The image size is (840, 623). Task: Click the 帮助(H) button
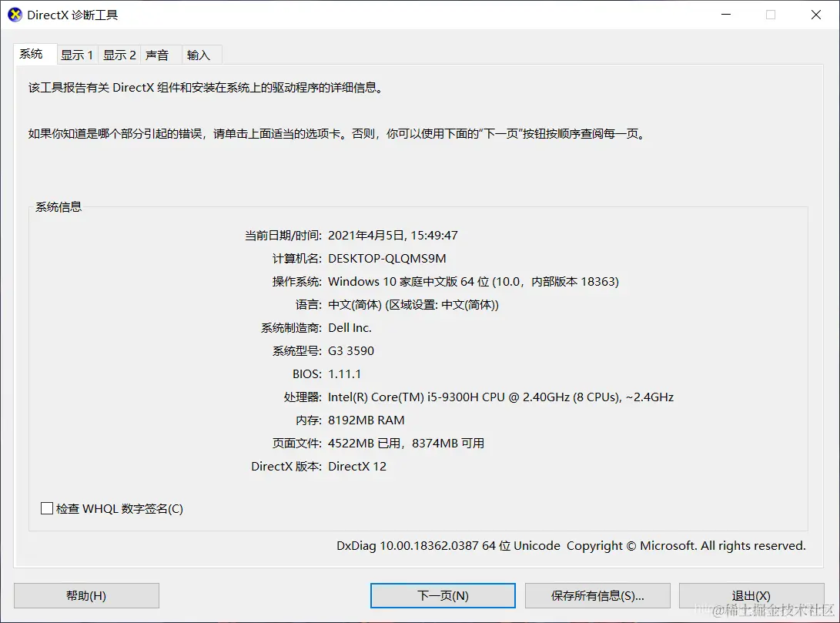pos(86,596)
